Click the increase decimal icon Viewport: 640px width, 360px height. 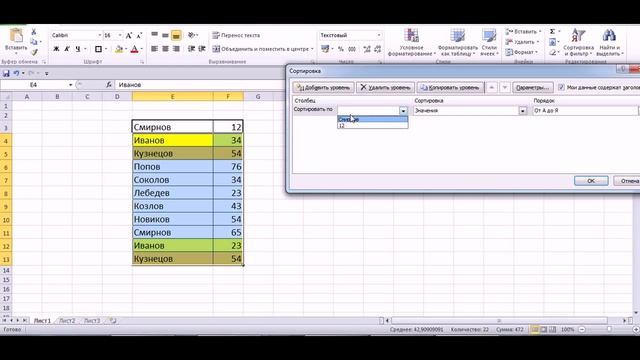[x=367, y=49]
